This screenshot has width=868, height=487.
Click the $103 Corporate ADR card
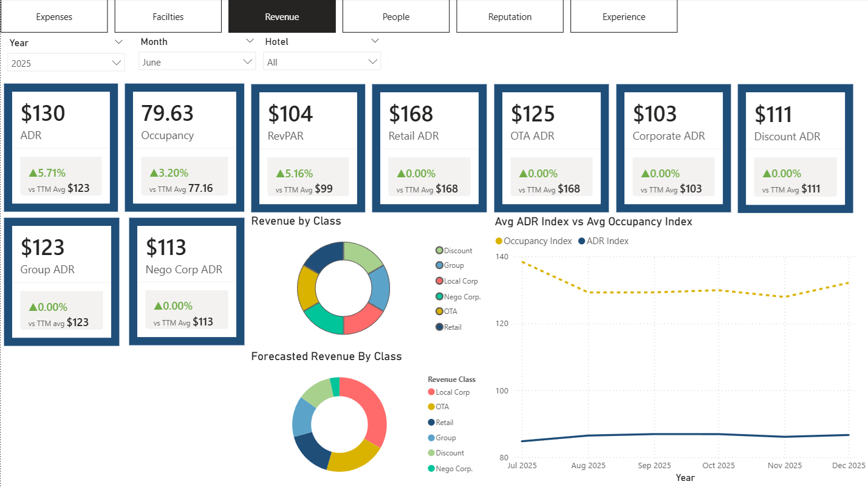(x=673, y=148)
